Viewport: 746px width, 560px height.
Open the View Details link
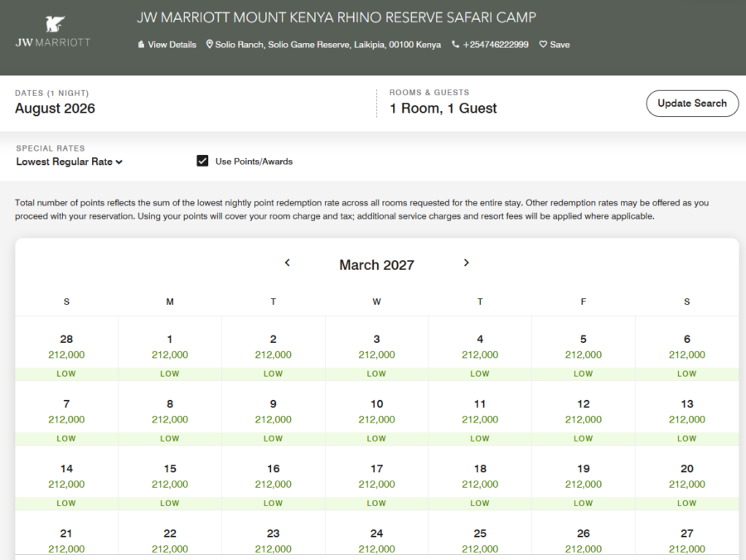167,45
